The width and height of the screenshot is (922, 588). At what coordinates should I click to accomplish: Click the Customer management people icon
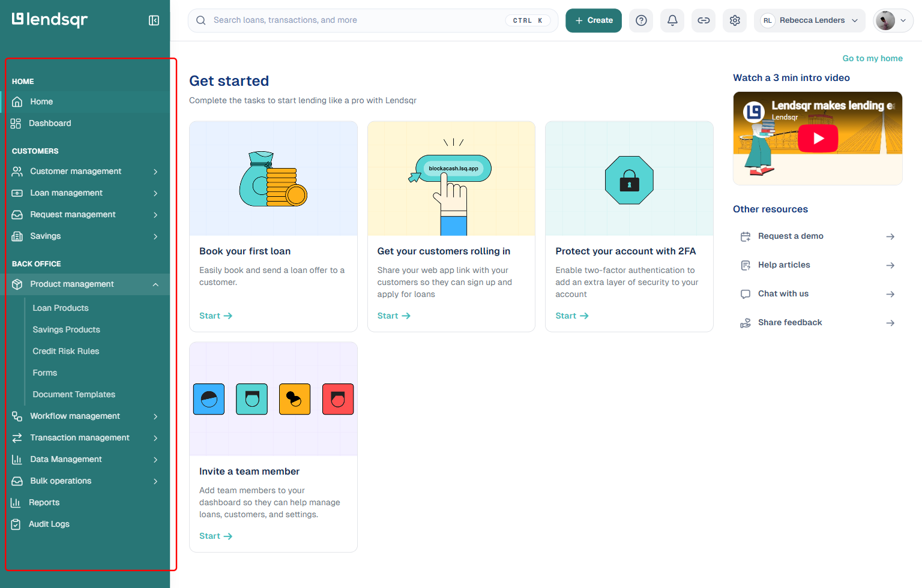17,171
